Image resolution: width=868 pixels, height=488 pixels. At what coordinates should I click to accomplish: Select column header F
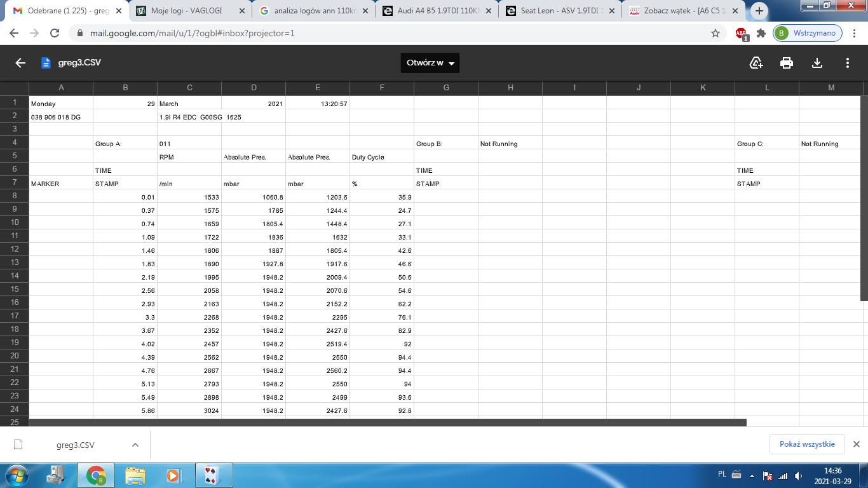tap(382, 88)
